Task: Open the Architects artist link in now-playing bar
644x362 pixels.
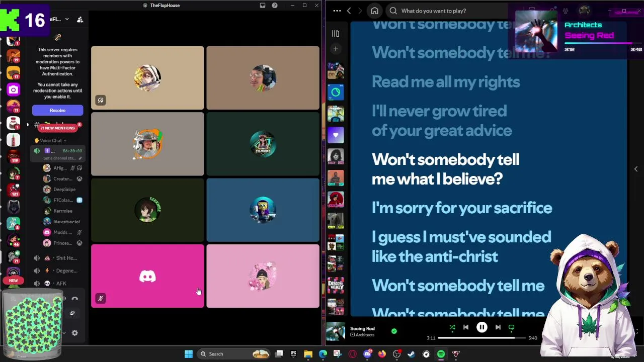Action: [x=365, y=335]
